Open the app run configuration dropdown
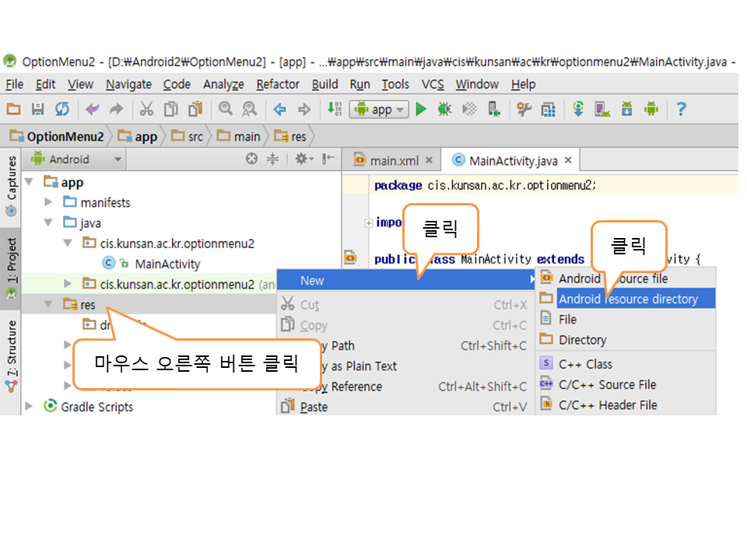 tap(380, 110)
